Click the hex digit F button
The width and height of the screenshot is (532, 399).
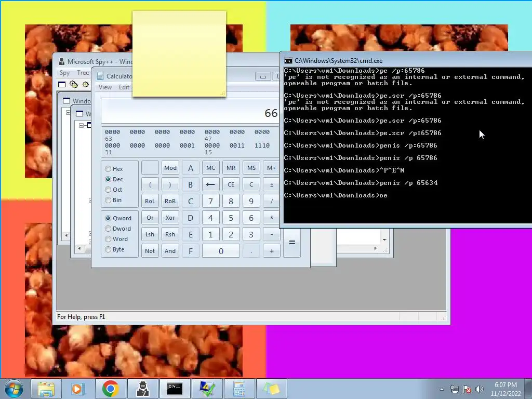[x=191, y=251]
